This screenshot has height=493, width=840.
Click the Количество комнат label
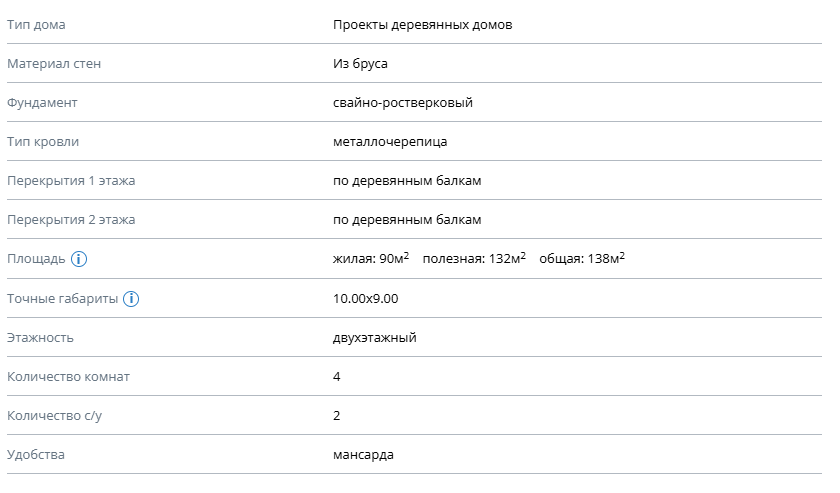(x=68, y=377)
